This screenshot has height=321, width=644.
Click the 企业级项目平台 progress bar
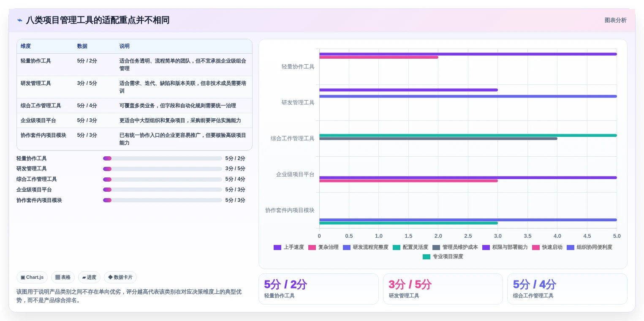[163, 190]
